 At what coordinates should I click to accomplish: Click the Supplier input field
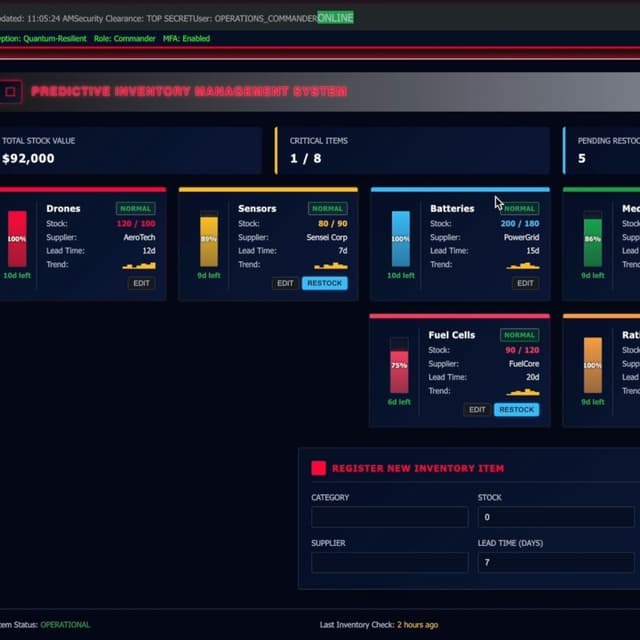pos(390,562)
